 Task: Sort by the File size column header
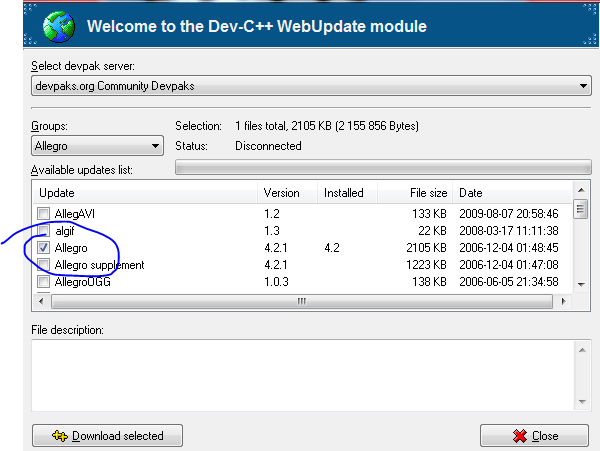point(415,193)
